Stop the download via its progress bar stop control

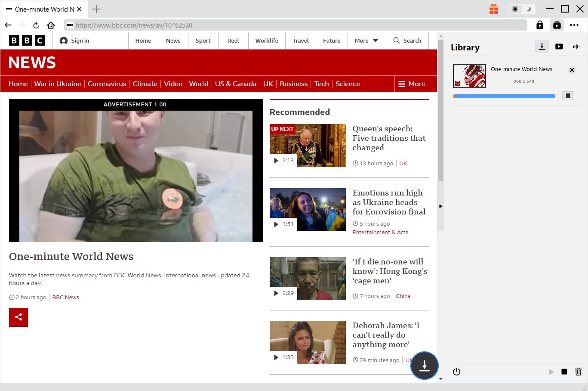(x=568, y=96)
